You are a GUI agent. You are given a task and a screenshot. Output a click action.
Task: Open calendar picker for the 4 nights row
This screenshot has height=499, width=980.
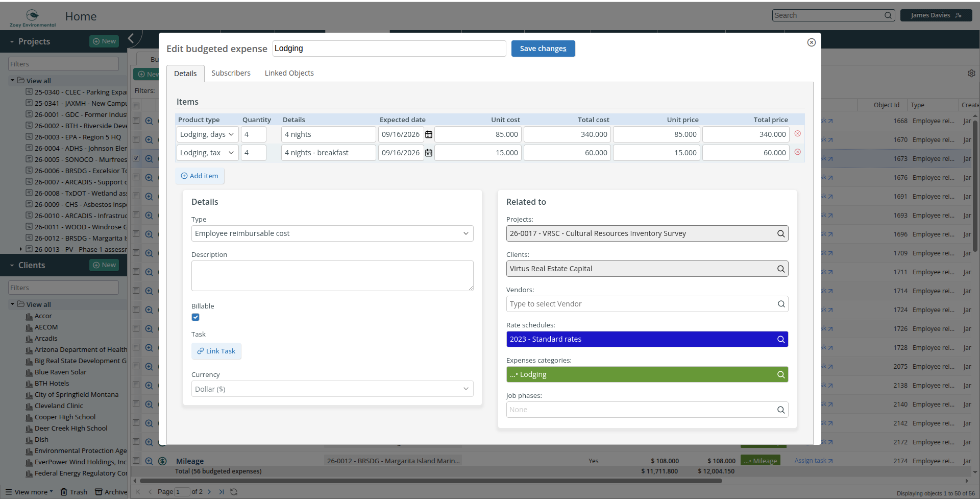(429, 134)
